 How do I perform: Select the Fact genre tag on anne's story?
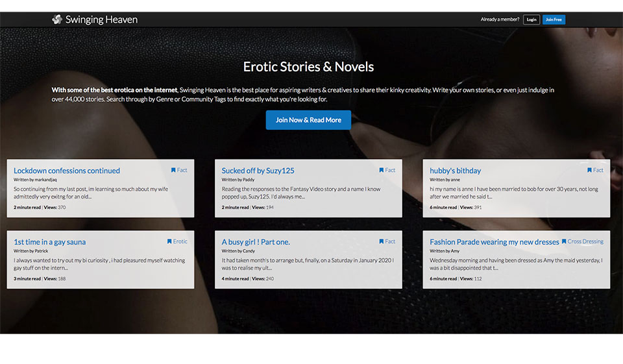pyautogui.click(x=598, y=170)
